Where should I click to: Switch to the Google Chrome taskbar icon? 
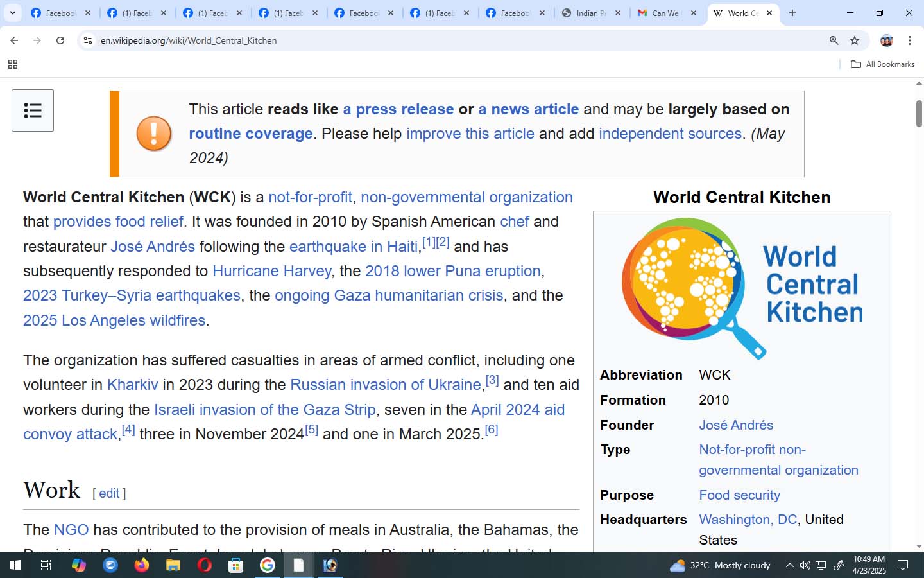tap(268, 565)
